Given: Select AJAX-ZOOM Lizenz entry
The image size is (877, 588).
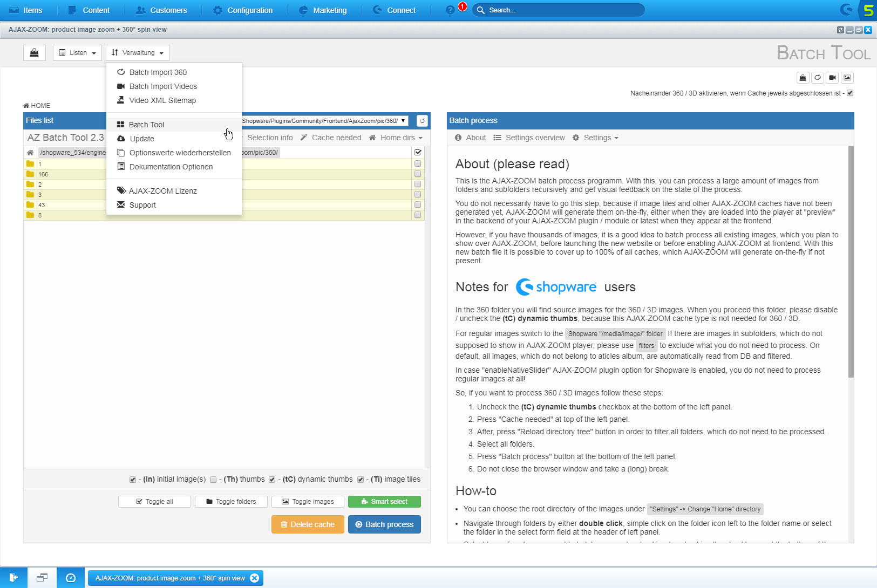Looking at the screenshot, I should 174,191.
